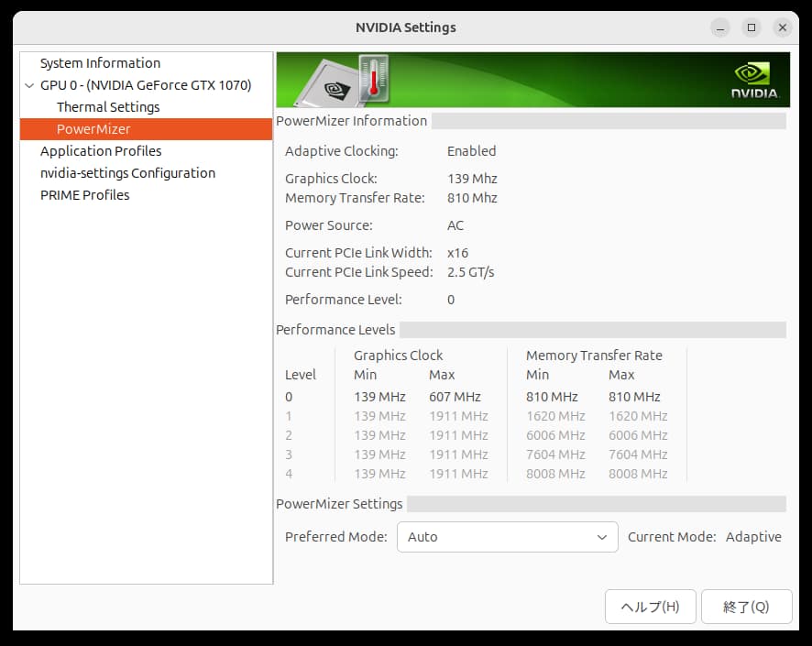Click the Memory Transfer Rate column heading
Screen dimensions: 812x646
click(594, 356)
